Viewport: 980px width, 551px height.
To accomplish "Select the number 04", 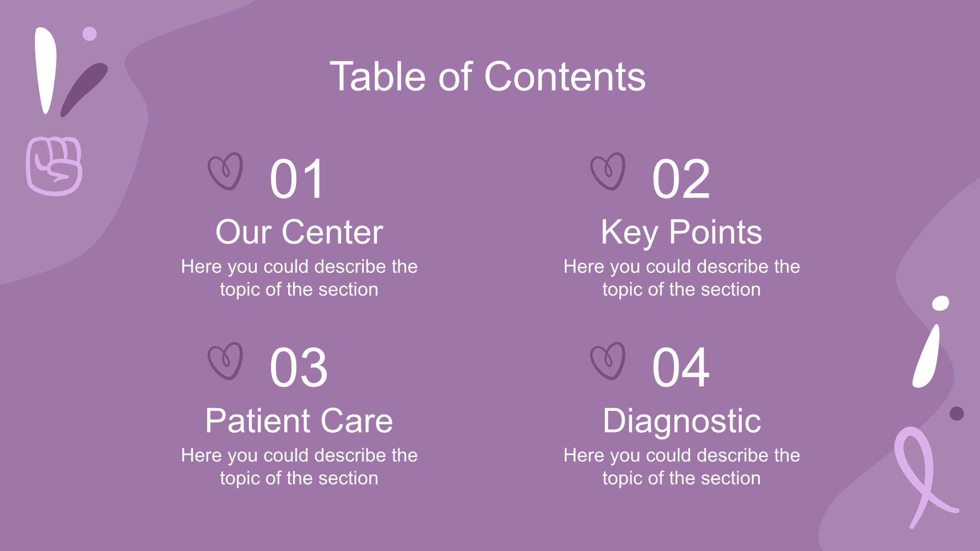I will (681, 367).
